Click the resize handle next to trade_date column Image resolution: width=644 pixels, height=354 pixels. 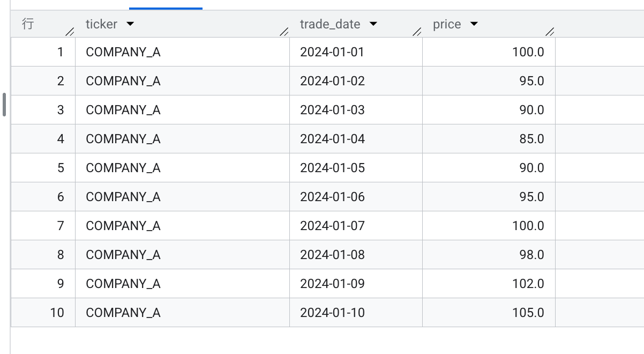coord(417,31)
